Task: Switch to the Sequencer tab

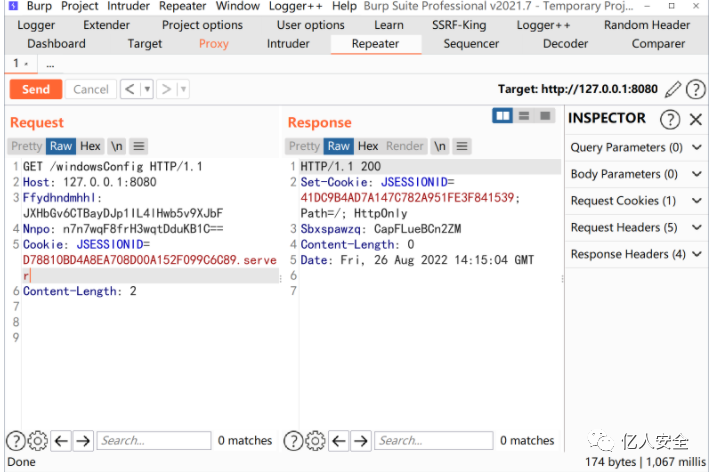Action: [x=471, y=44]
